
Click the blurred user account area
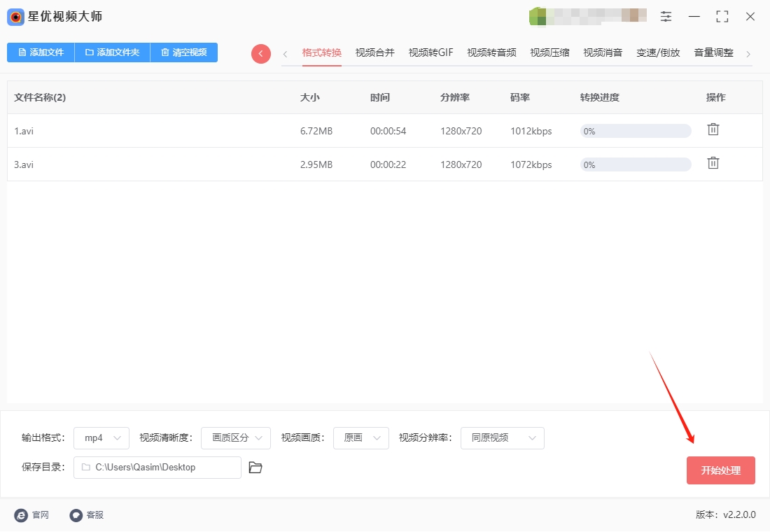(x=588, y=16)
